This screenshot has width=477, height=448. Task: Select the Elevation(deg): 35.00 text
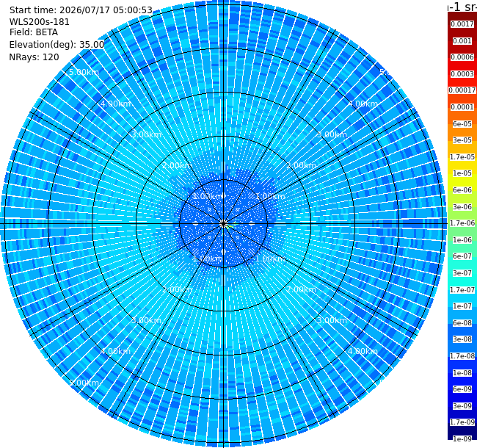(x=57, y=45)
